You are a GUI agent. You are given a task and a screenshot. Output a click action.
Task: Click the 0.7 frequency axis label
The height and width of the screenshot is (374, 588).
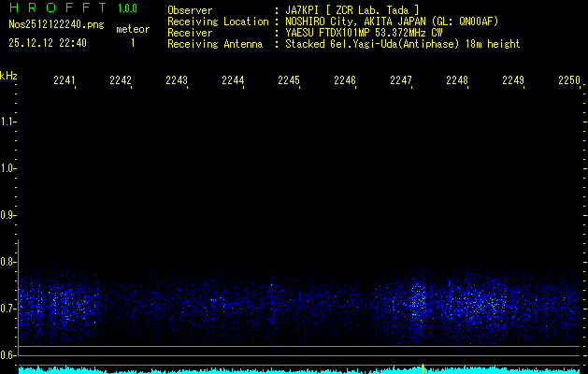click(x=9, y=309)
